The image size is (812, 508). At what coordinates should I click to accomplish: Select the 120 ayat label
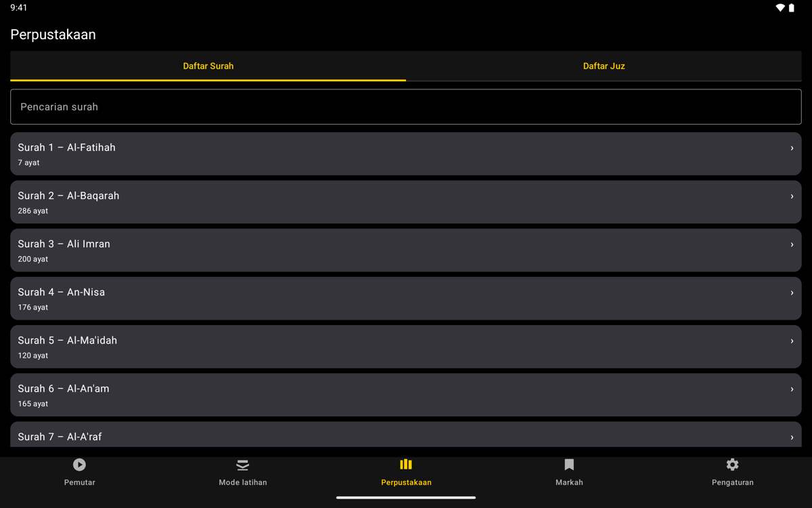pos(33,356)
